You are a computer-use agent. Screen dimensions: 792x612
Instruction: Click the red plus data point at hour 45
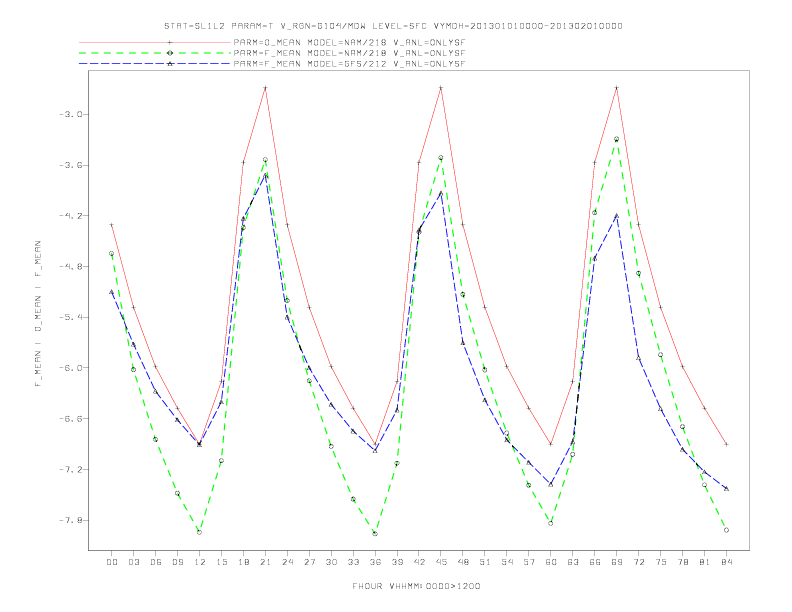(x=441, y=88)
